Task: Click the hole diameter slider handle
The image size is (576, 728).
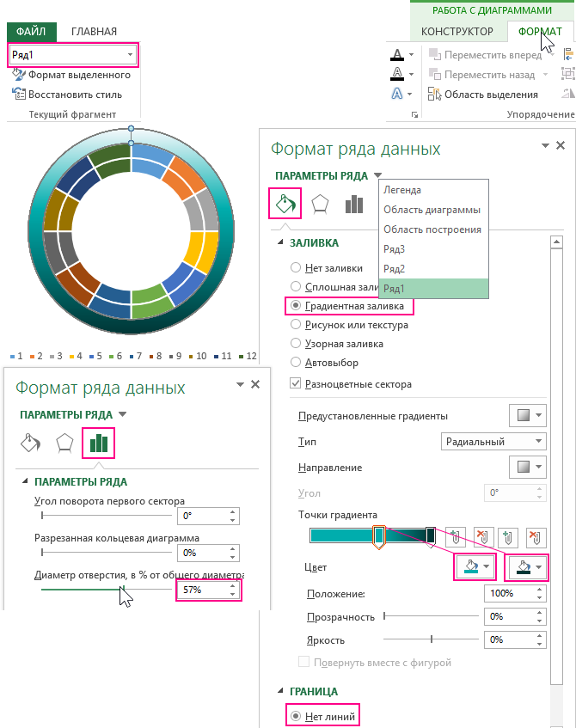Action: [122, 590]
